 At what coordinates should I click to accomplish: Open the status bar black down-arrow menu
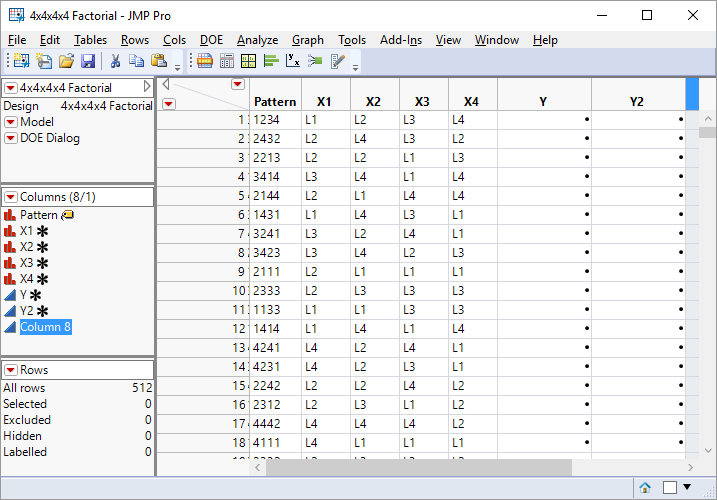[687, 487]
